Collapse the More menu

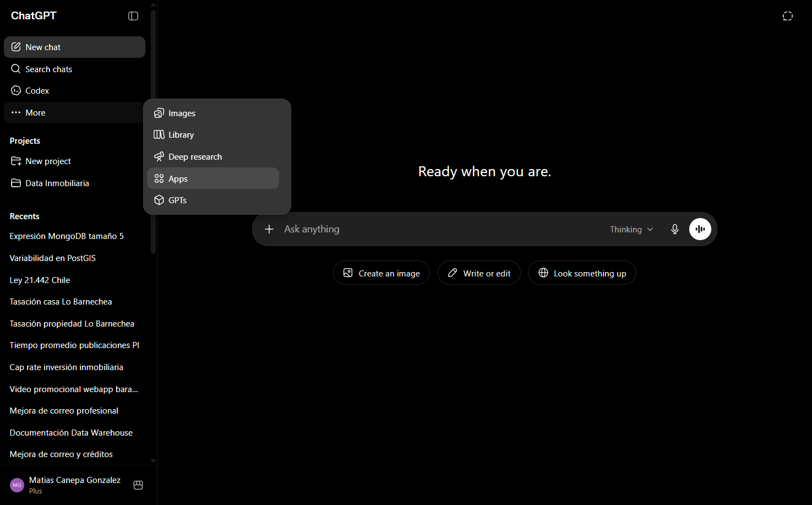coord(74,112)
